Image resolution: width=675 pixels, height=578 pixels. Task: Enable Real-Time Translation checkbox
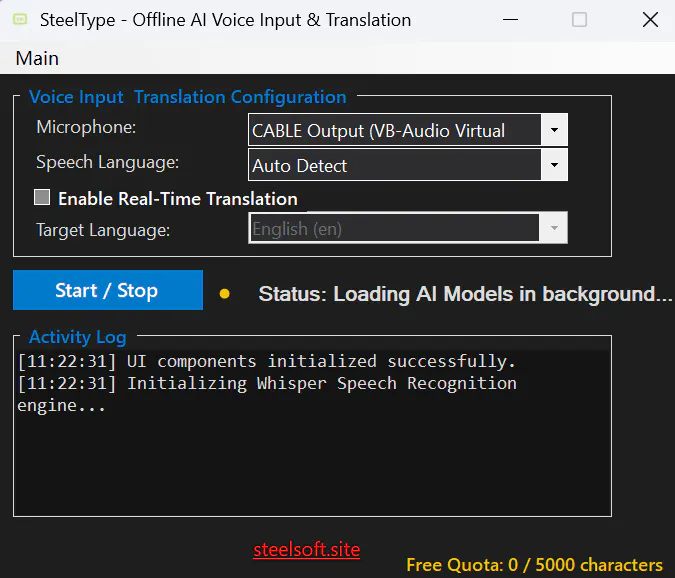pos(42,198)
